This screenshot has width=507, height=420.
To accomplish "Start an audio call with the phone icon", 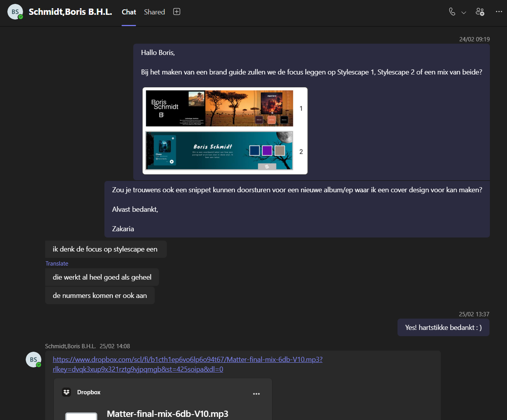I will coord(452,12).
